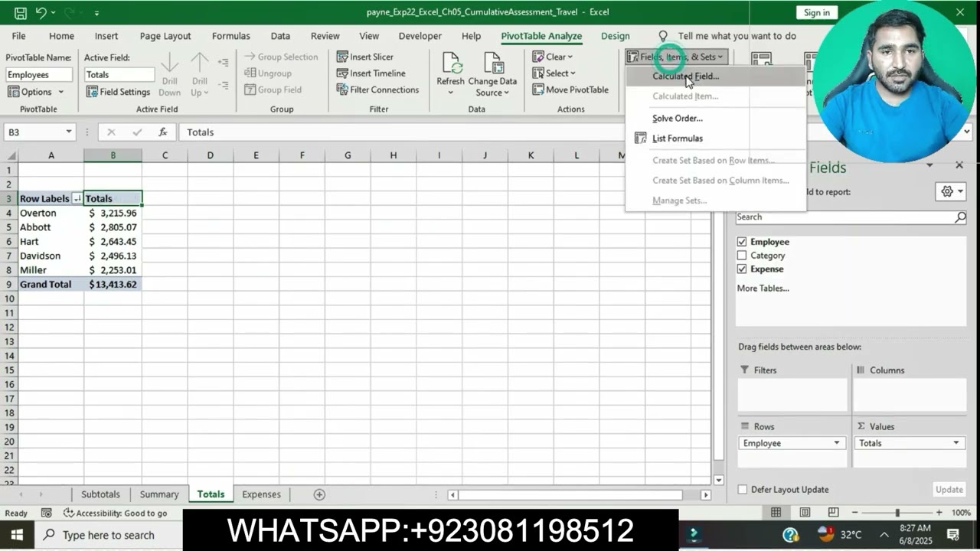Switch to Page Layout view icon
This screenshot has height=551, width=980.
(805, 513)
